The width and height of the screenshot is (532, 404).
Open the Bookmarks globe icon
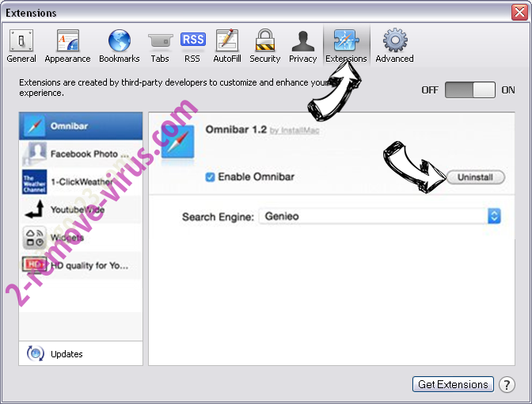[119, 40]
